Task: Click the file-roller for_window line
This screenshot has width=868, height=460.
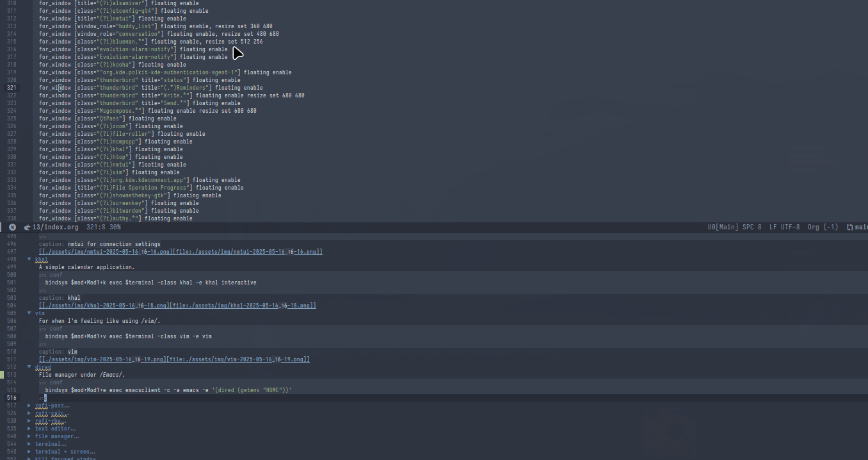Action: tap(122, 134)
